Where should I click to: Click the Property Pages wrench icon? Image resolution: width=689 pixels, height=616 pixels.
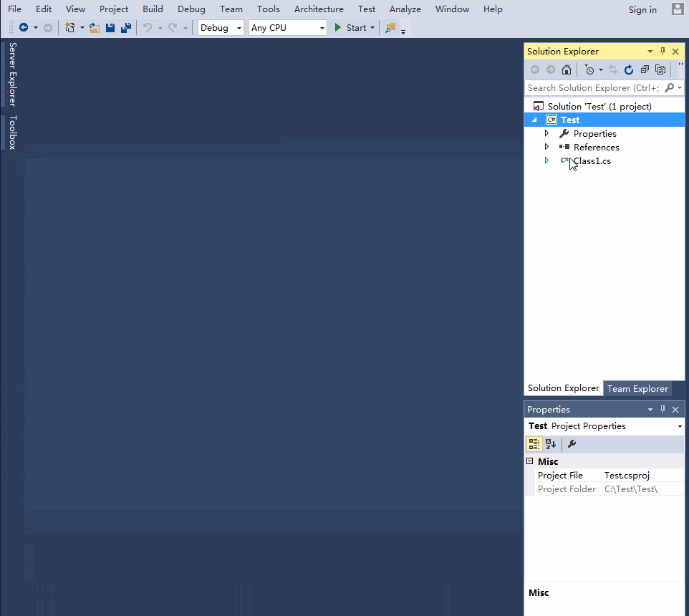click(x=572, y=444)
